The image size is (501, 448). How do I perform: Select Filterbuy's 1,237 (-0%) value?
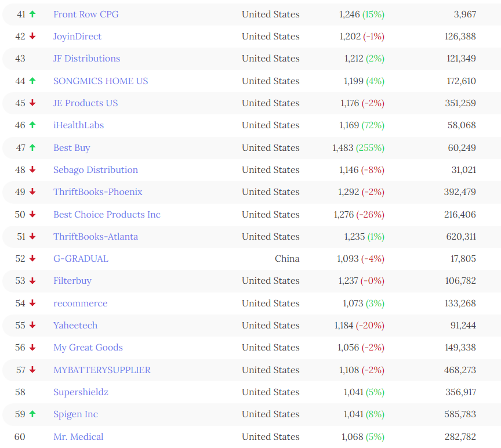coord(361,281)
